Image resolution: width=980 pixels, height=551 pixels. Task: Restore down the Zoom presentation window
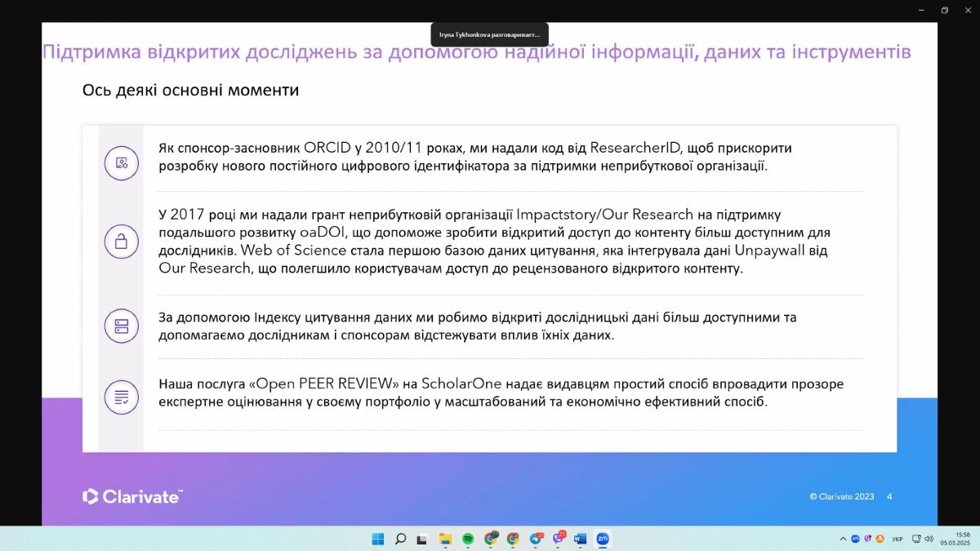945,10
